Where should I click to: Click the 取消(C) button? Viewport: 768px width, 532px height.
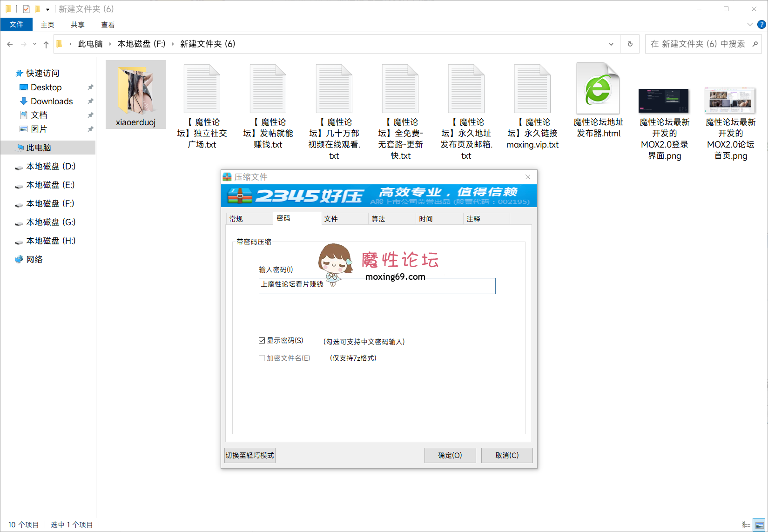coord(507,455)
